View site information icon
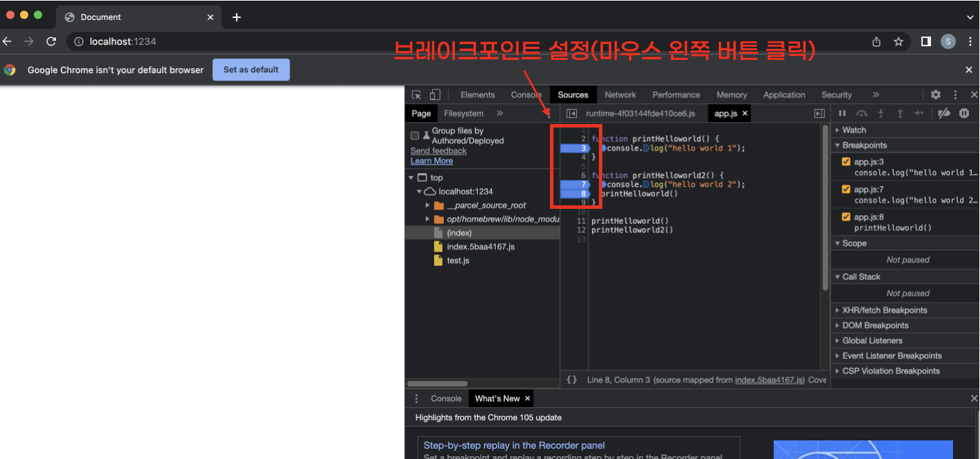Screen dimensions: 980x459 click(x=79, y=41)
